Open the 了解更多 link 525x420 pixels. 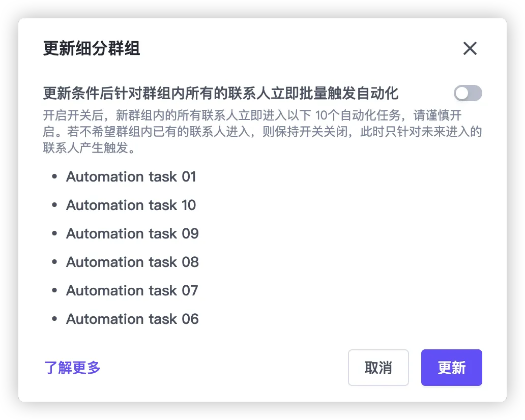click(x=72, y=368)
